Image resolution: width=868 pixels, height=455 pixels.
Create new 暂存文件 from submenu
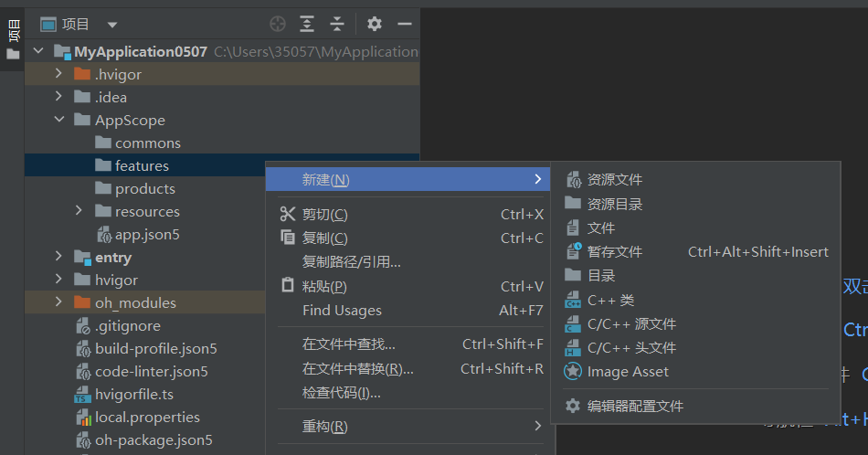[x=696, y=252]
